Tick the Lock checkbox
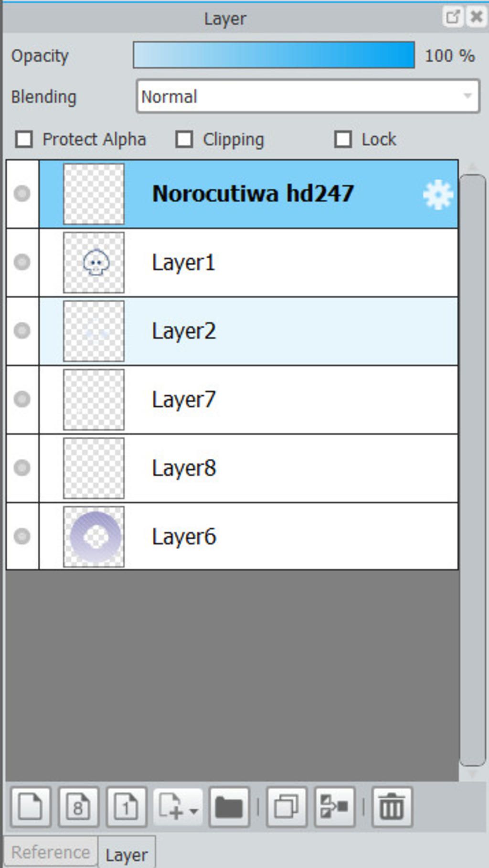The height and width of the screenshot is (868, 489). (x=343, y=140)
